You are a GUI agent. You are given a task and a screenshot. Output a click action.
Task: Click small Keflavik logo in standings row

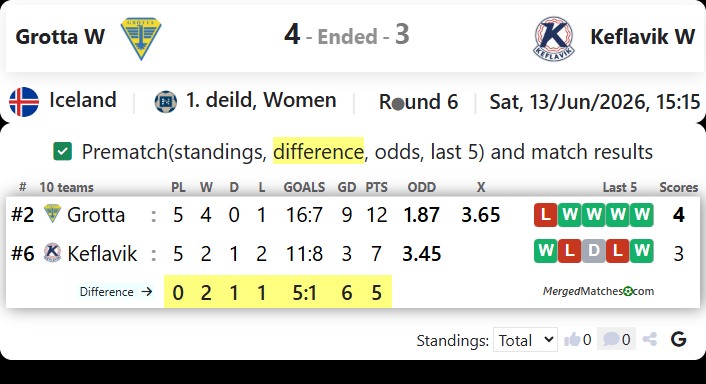pyautogui.click(x=52, y=253)
